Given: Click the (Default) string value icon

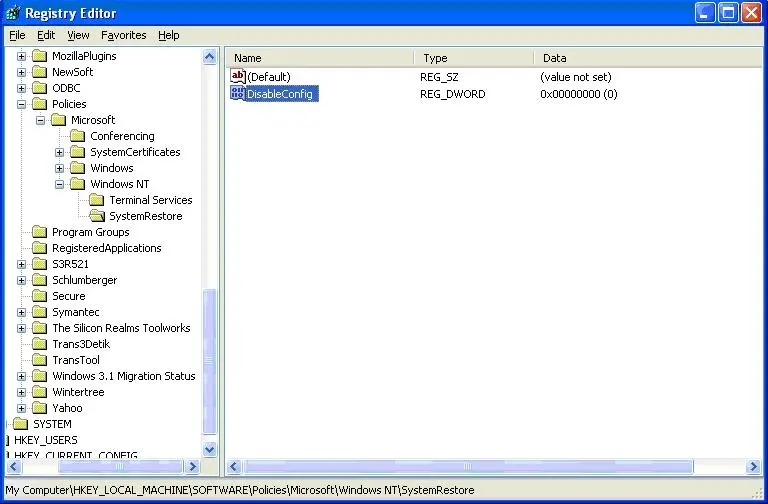Looking at the screenshot, I should click(238, 77).
